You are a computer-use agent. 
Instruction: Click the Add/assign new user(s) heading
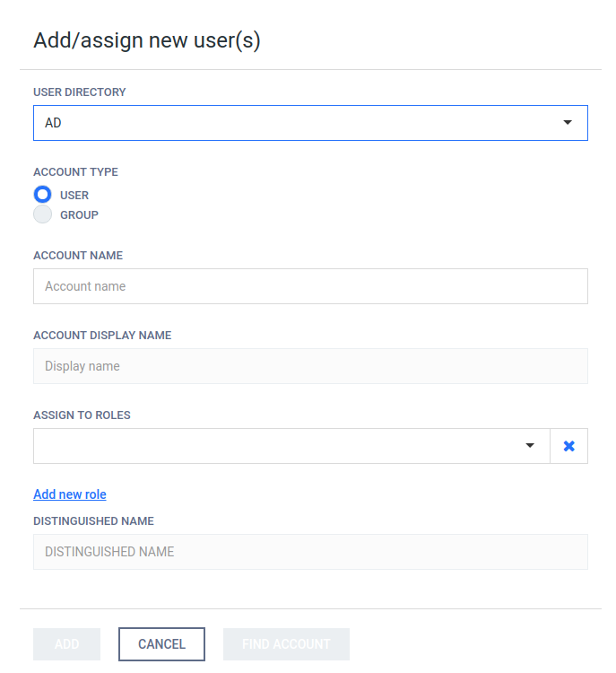(147, 40)
